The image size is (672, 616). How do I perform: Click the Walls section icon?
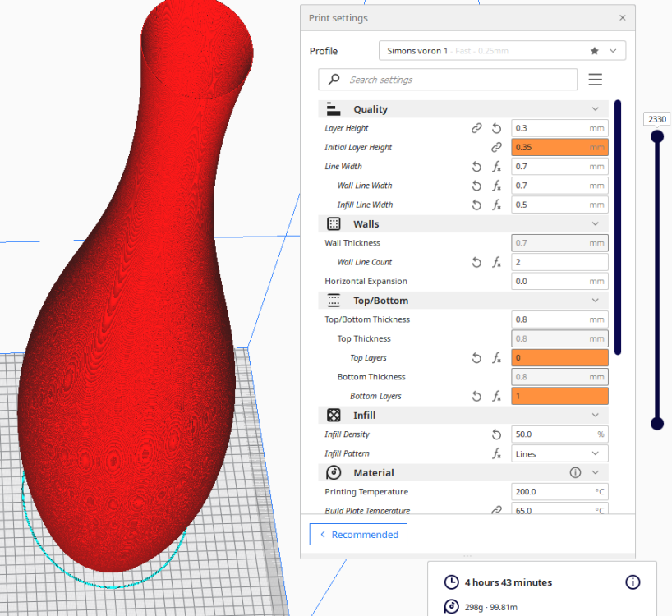tap(334, 223)
